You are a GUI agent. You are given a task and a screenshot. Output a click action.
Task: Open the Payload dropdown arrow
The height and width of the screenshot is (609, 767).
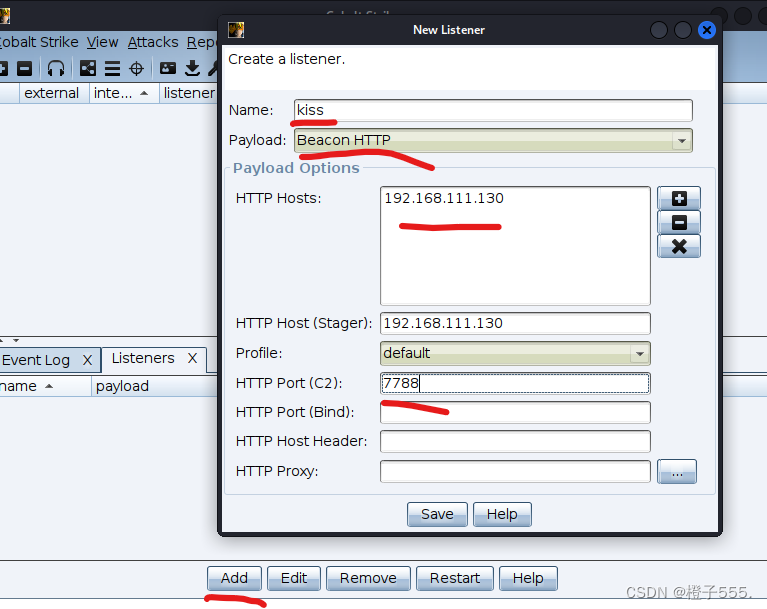point(681,141)
